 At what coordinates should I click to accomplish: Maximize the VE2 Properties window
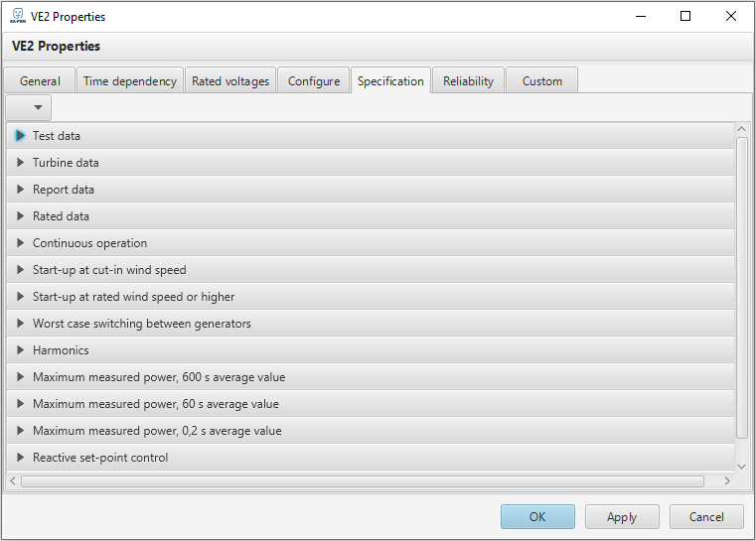point(685,16)
